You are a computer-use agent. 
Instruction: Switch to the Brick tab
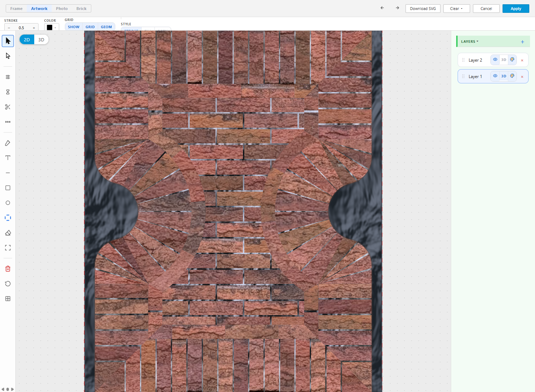click(x=81, y=9)
